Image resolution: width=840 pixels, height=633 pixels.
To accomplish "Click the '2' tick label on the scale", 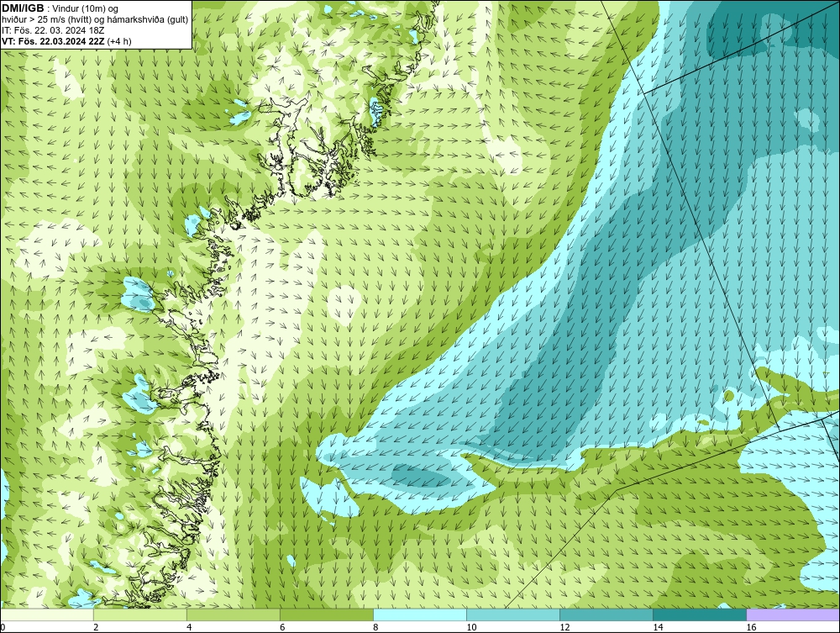I will click(x=96, y=627).
